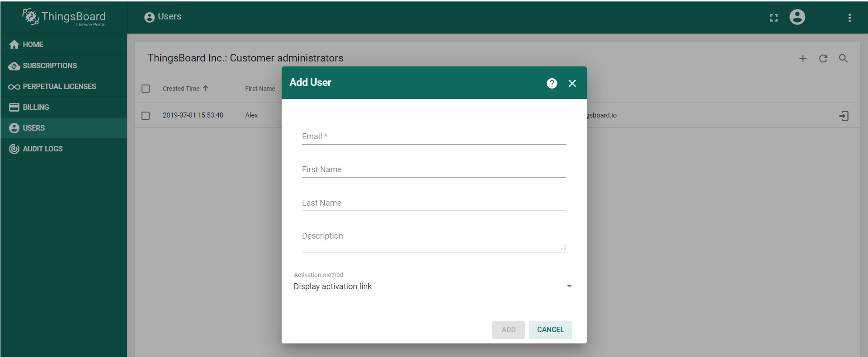The image size is (868, 357).
Task: Sort by Created Time column
Action: coord(181,89)
